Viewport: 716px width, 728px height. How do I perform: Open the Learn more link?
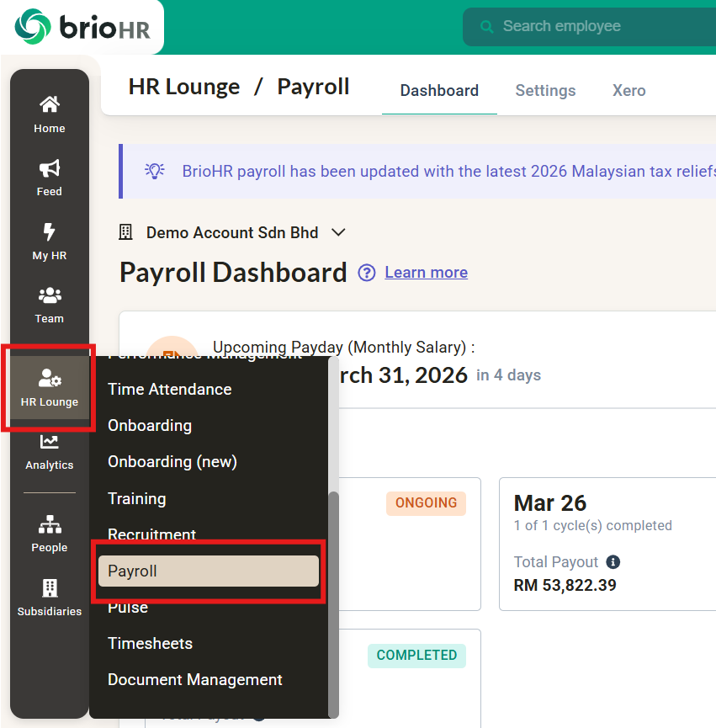pyautogui.click(x=426, y=273)
